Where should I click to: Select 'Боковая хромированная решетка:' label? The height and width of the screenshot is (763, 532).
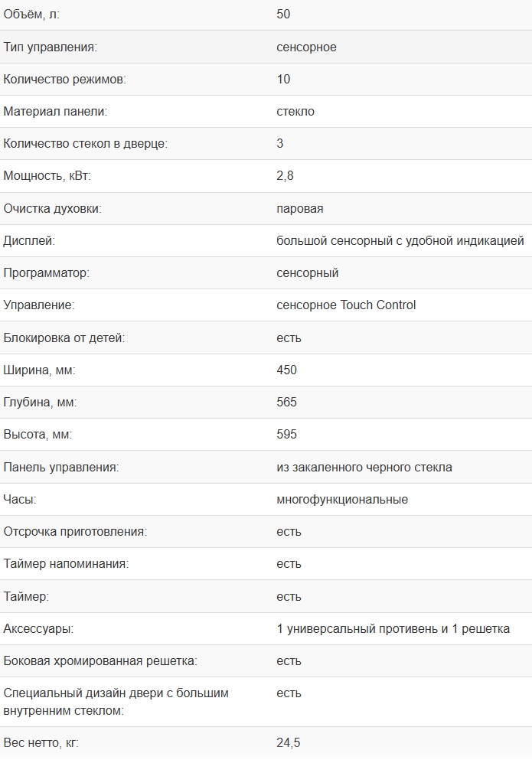pos(100,660)
